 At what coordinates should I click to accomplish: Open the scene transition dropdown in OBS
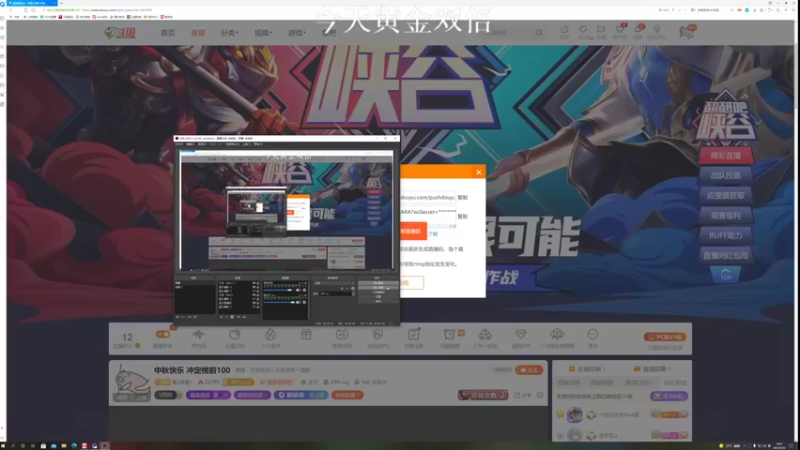coord(333,283)
